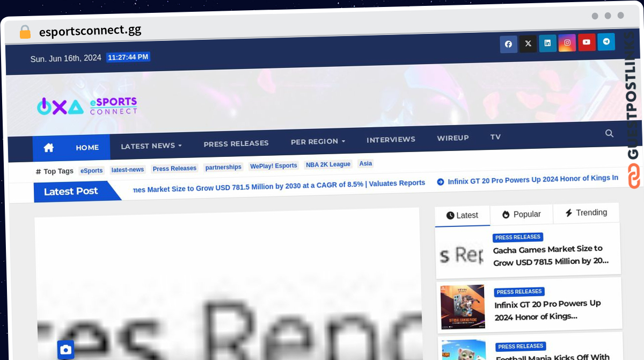Select the Asia top tag

point(365,163)
